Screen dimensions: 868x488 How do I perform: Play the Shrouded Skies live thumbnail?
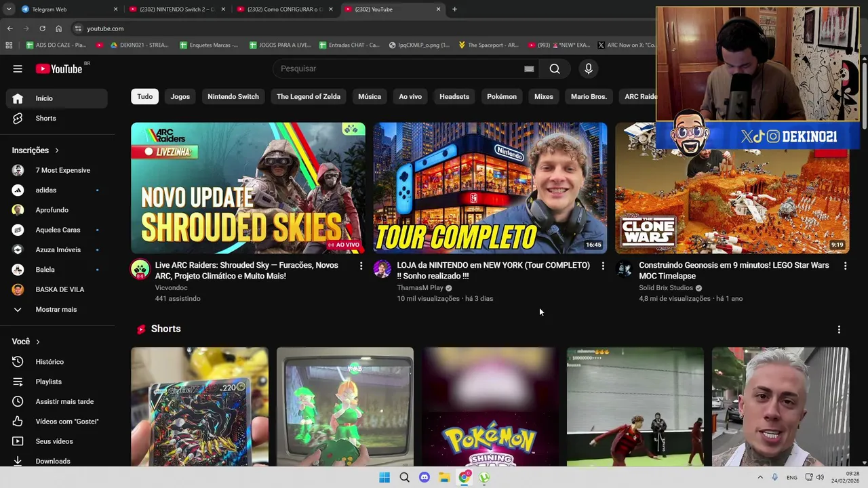click(x=248, y=188)
